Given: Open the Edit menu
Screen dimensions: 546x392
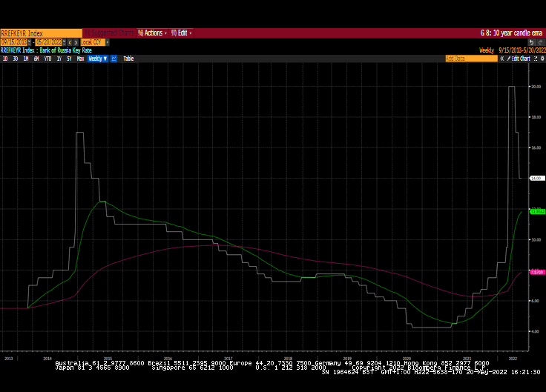Looking at the screenshot, I should pos(183,33).
